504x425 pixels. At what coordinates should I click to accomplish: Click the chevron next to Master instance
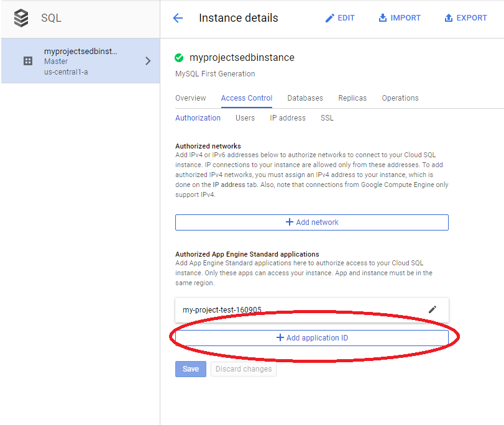pyautogui.click(x=148, y=60)
